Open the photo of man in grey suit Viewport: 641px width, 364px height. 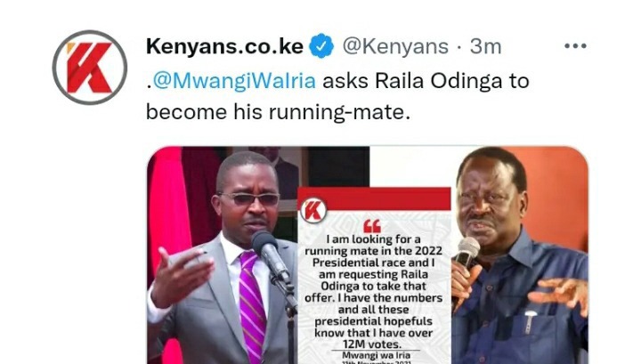223,255
